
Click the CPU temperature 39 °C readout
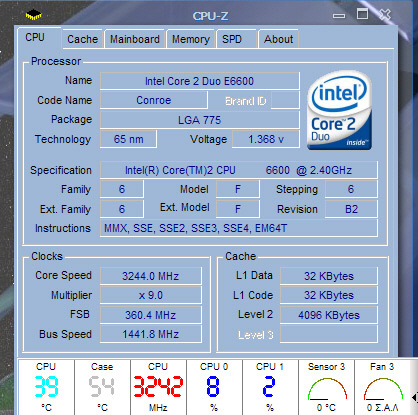pyautogui.click(x=46, y=388)
